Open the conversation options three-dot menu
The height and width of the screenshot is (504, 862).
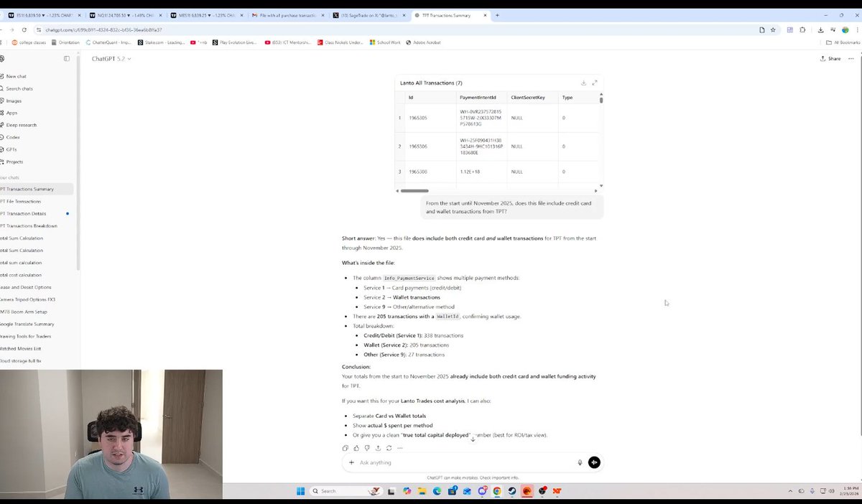pyautogui.click(x=851, y=59)
